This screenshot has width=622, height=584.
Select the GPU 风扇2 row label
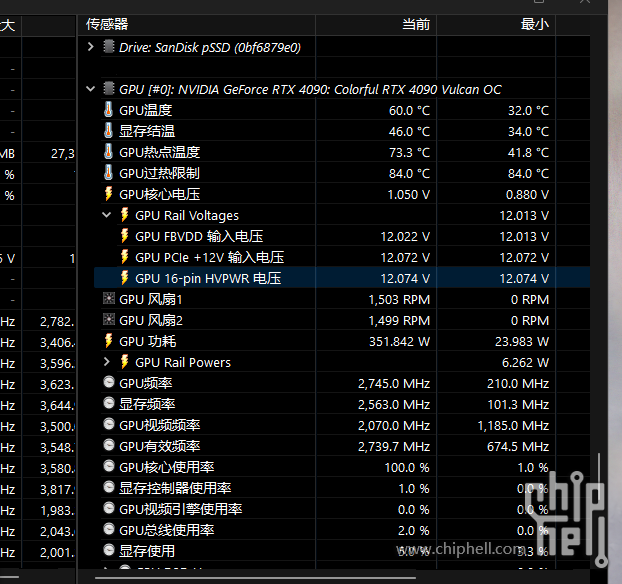(x=151, y=321)
